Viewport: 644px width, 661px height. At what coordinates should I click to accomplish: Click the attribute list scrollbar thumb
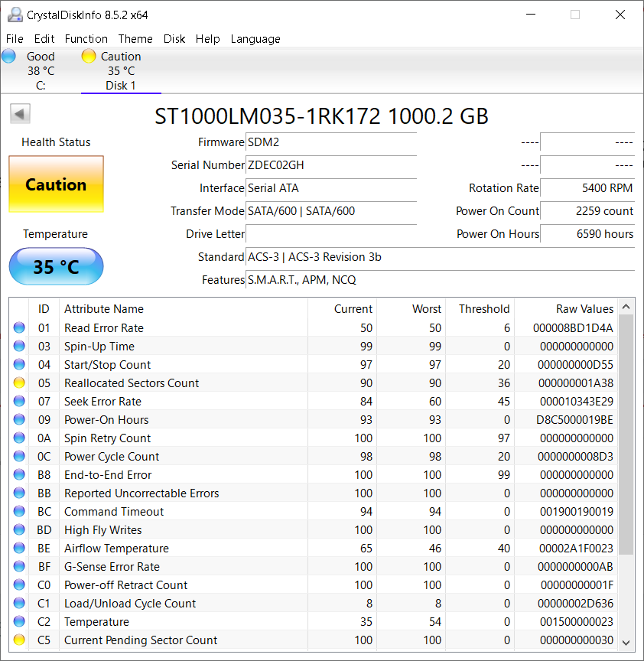click(626, 435)
